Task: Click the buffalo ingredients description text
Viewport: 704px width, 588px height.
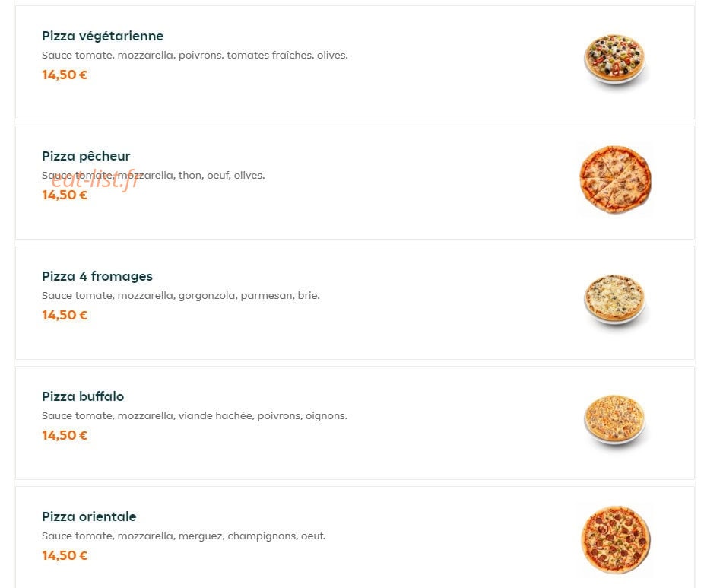Action: (195, 415)
